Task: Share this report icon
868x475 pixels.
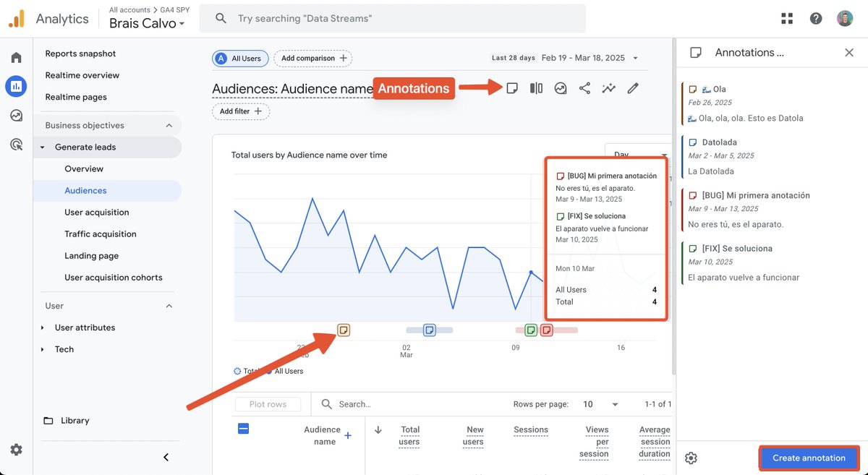Action: (x=584, y=88)
